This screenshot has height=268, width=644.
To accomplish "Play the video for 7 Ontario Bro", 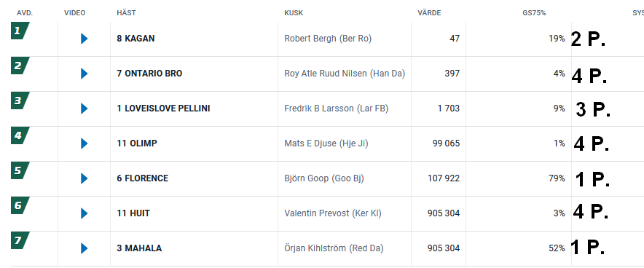I will click(x=85, y=74).
